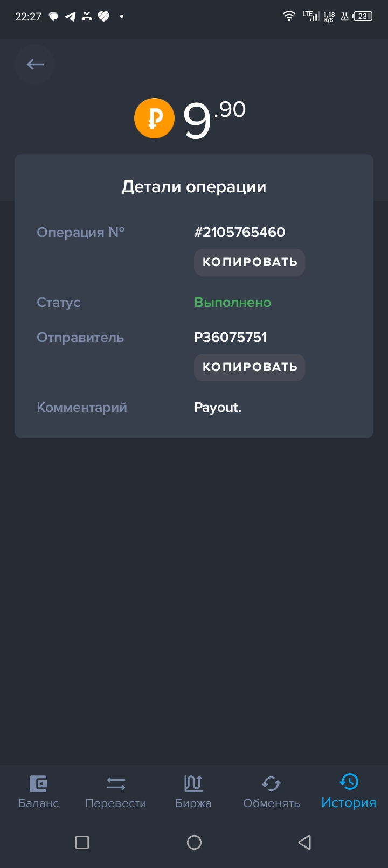Viewport: 388px width, 868px height.
Task: Switch to the Биржа tab label
Action: coord(193,803)
